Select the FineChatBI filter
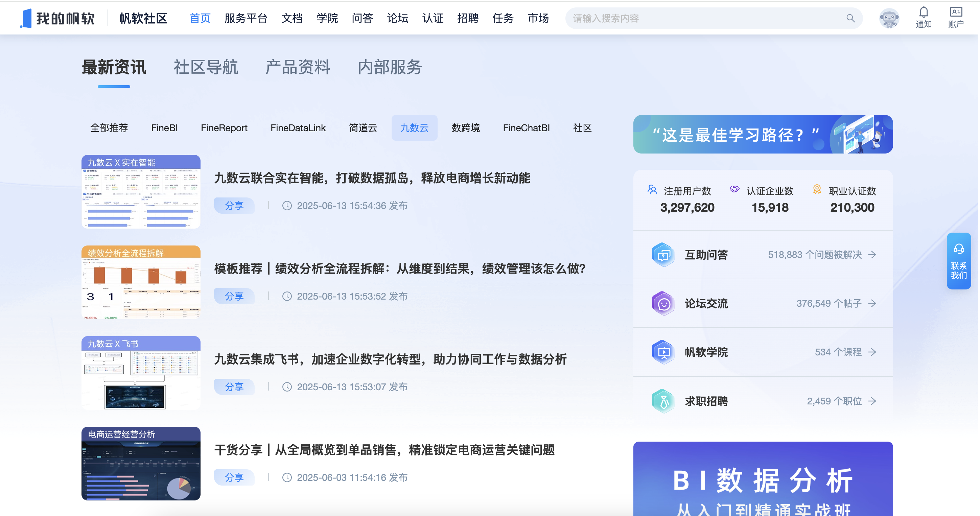 (x=526, y=128)
